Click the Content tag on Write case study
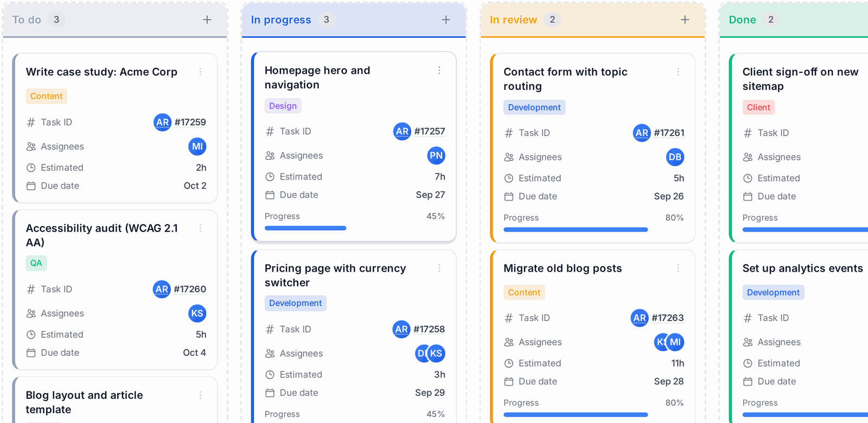The height and width of the screenshot is (423, 868). click(47, 96)
